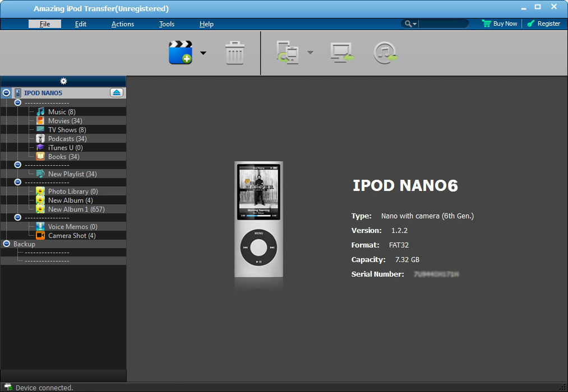
Task: Open the Edit menu
Action: coord(80,24)
